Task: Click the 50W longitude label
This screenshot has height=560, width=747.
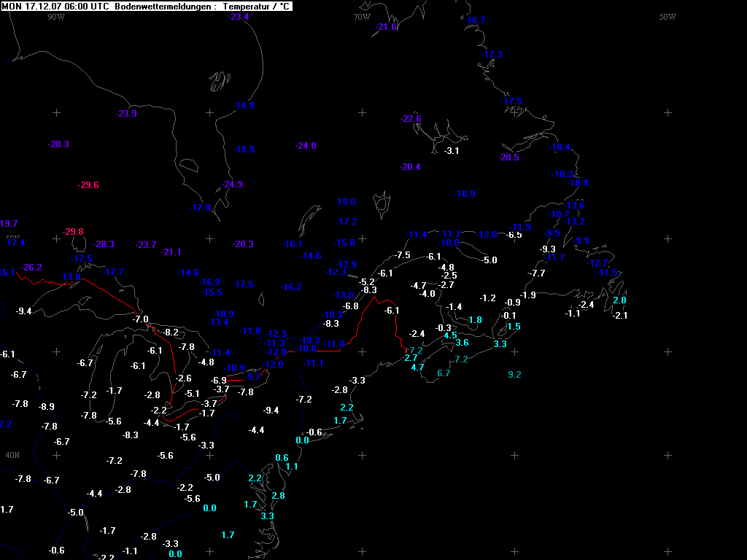Action: click(x=667, y=17)
